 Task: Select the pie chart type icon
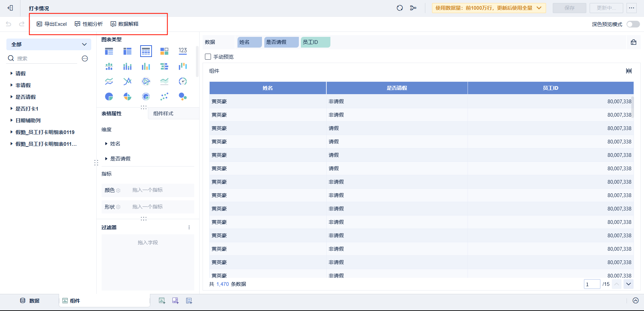pyautogui.click(x=109, y=97)
